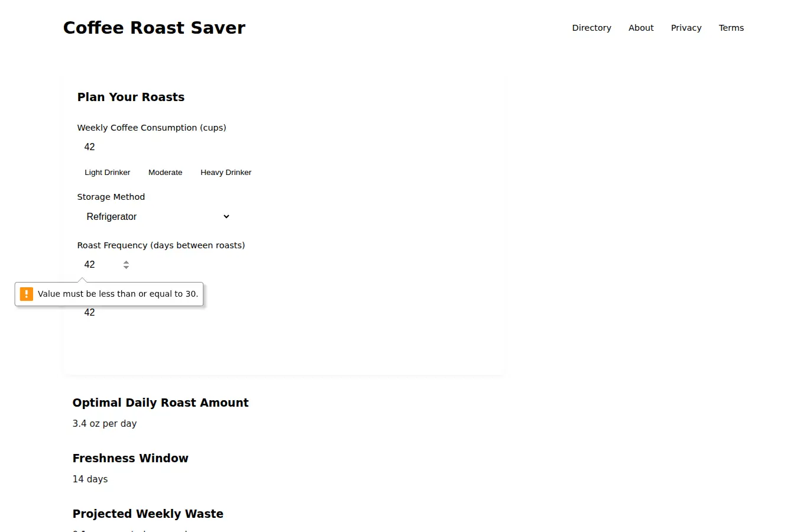This screenshot has width=807, height=532.
Task: Go to the Privacy page
Action: tap(686, 28)
